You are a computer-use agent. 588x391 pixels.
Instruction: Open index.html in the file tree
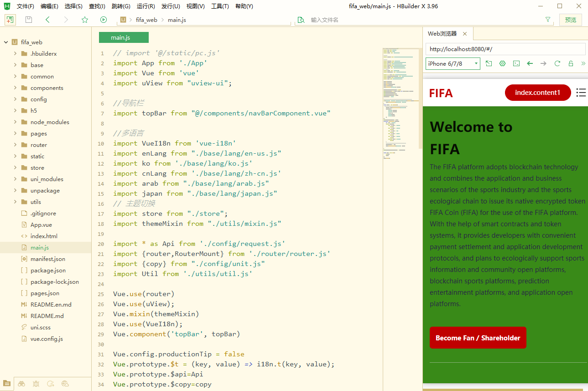pyautogui.click(x=44, y=236)
